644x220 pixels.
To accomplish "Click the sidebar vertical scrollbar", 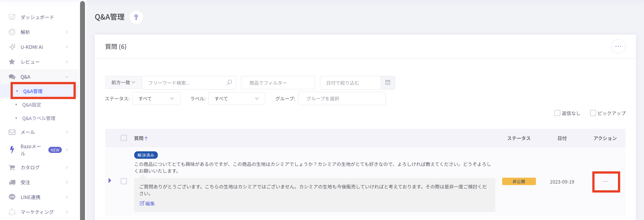I will (82, 110).
